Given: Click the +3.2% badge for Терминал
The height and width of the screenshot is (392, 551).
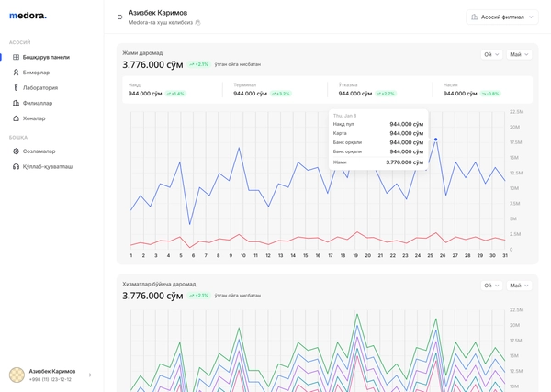Looking at the screenshot, I should [x=281, y=94].
